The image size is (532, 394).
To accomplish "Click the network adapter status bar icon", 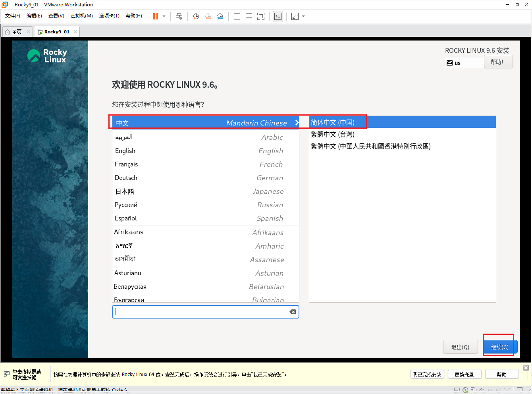I will coord(474,390).
